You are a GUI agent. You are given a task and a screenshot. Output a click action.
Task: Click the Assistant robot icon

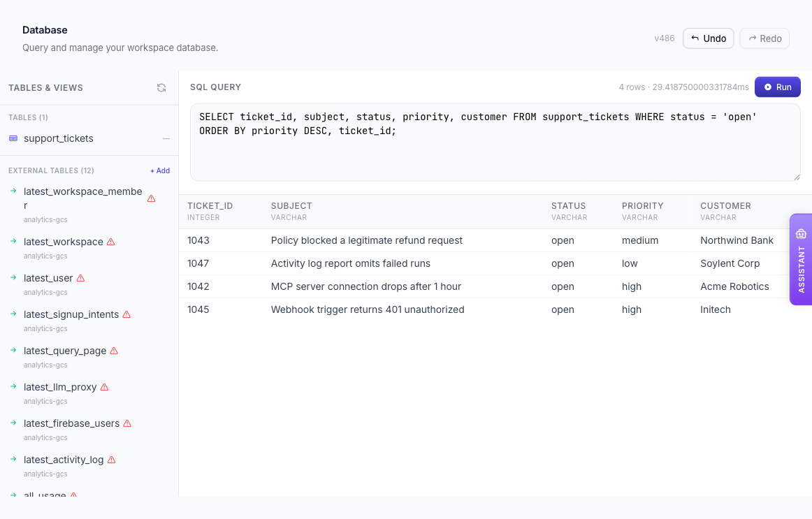[801, 234]
